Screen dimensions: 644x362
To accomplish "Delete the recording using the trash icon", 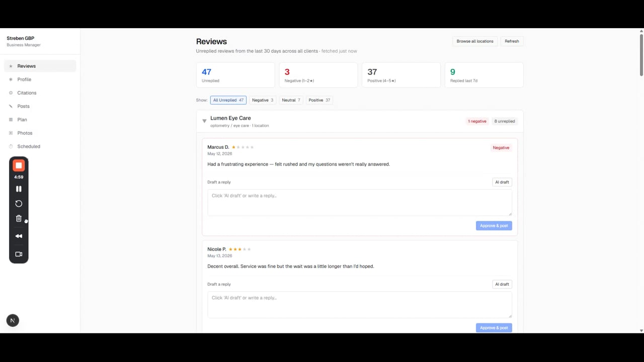I will click(19, 218).
